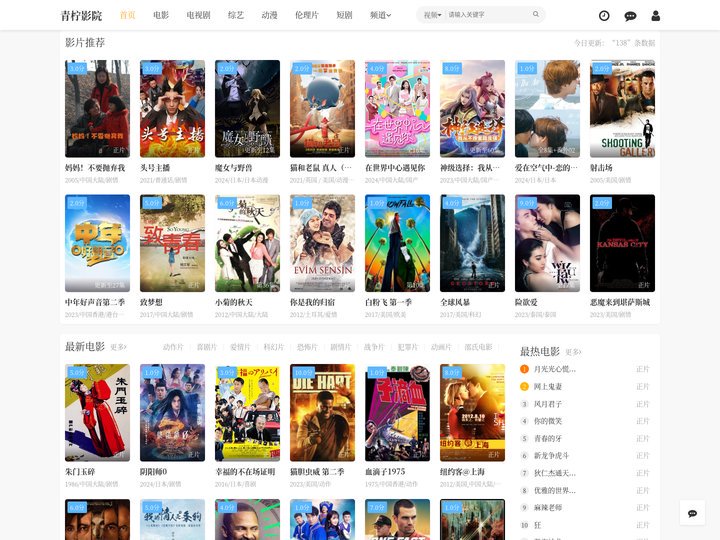This screenshot has height=540, width=720.
Task: Open 狄仁杰通天 in hottest movies list
Action: 554,473
